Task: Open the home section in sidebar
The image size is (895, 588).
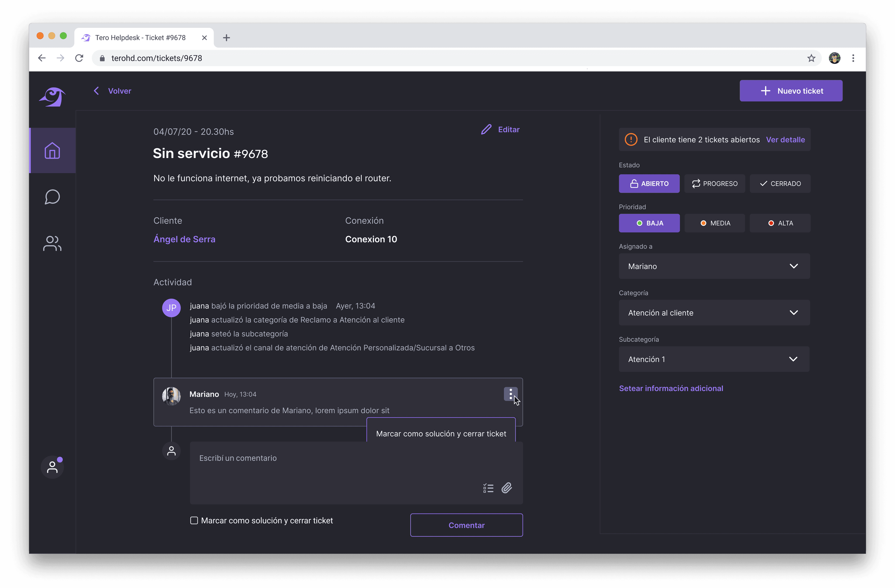Action: [52, 151]
